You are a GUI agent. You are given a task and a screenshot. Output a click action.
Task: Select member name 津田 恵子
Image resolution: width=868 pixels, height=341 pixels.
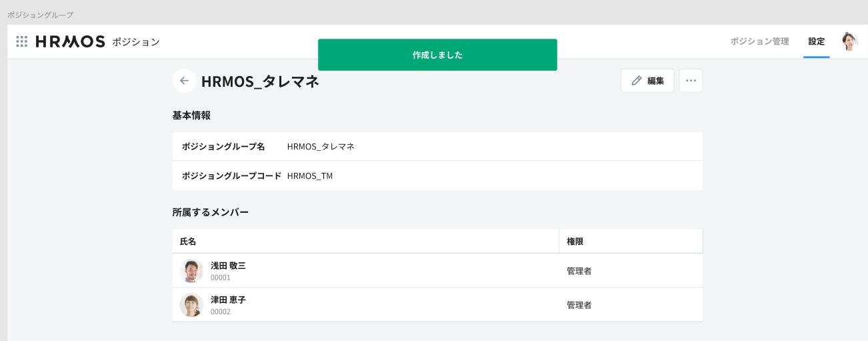(228, 300)
